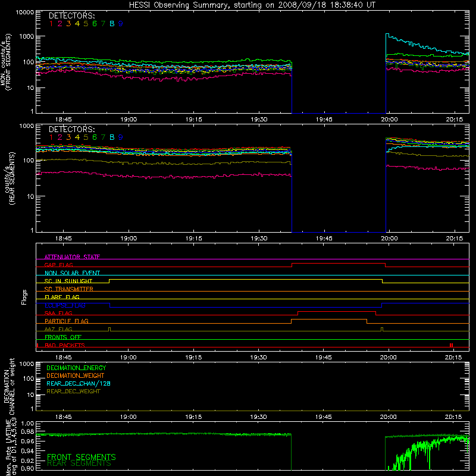476x476 pixels.
Task: Click the FRONTS_OFF flag label
Action: coord(63,337)
